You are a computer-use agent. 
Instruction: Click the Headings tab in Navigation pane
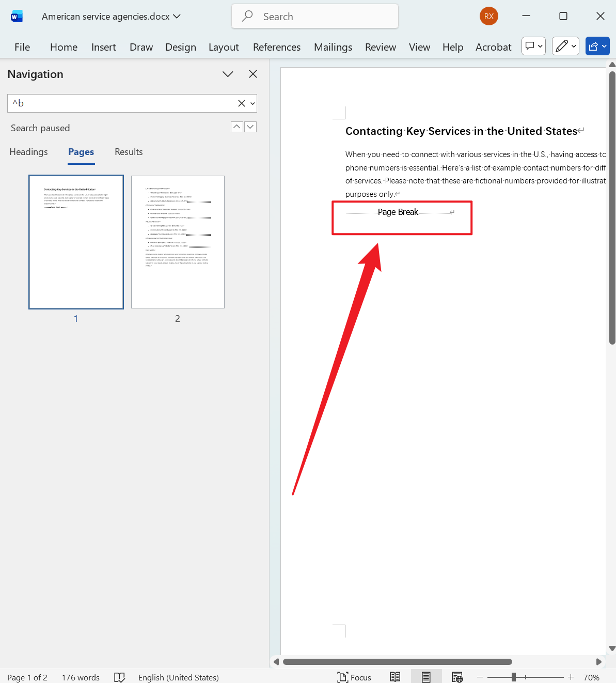[28, 152]
